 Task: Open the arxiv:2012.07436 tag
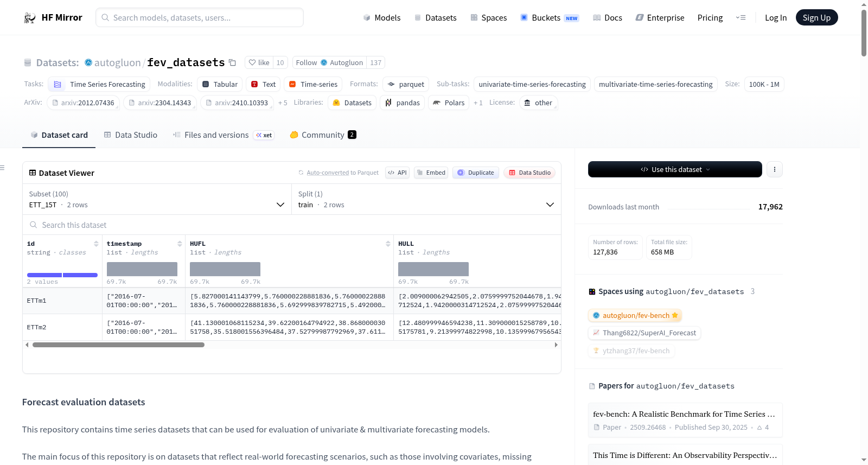coord(83,103)
